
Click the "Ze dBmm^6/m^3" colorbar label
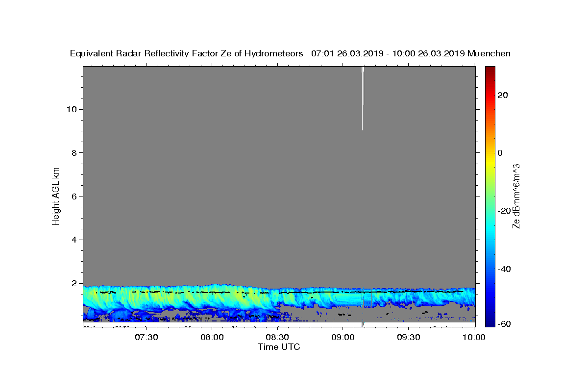click(x=516, y=196)
